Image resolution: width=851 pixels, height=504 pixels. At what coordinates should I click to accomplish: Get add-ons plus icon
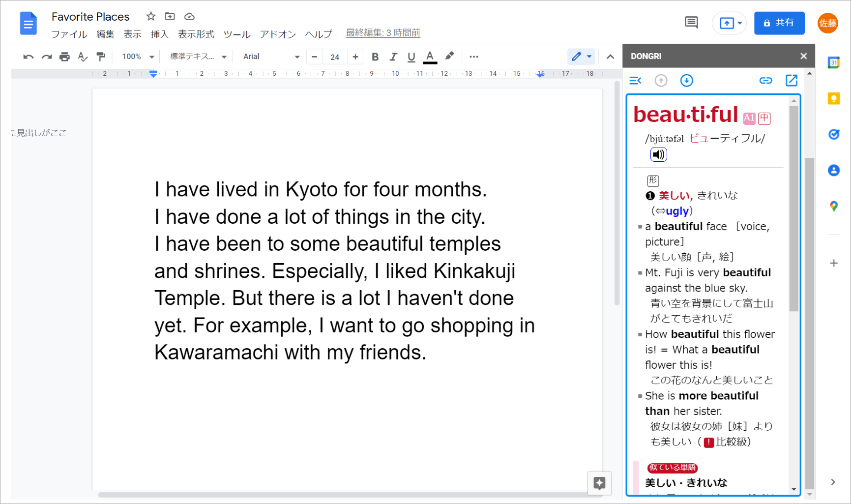pos(834,263)
